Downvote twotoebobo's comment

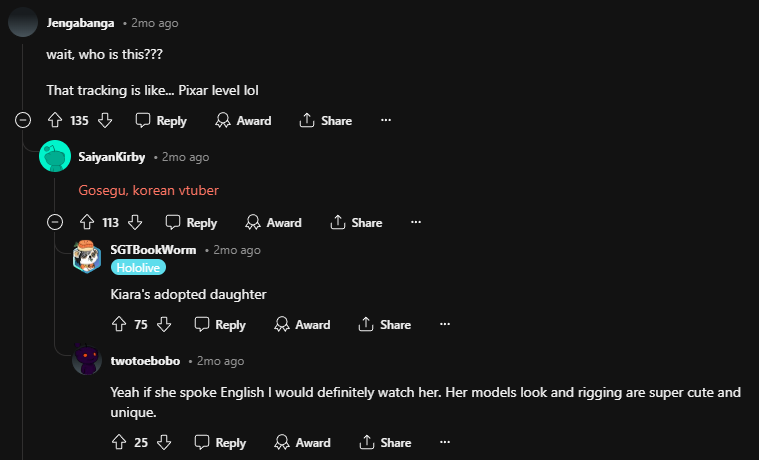(x=165, y=442)
